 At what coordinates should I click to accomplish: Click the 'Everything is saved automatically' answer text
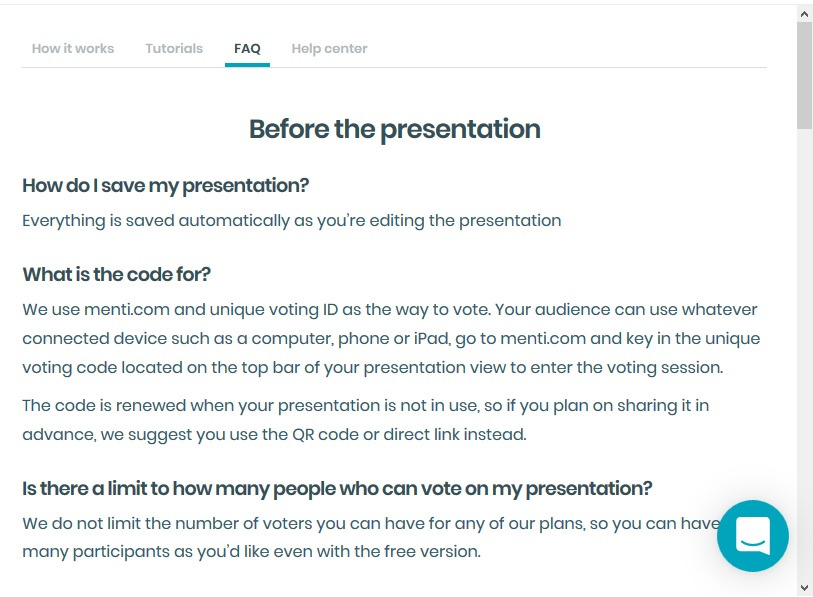click(x=291, y=221)
